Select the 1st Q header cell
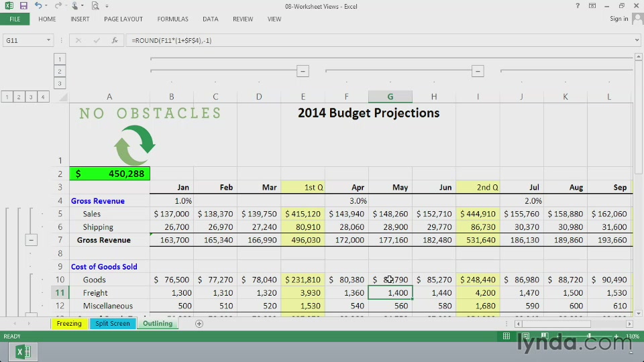The height and width of the screenshot is (362, 644). coord(303,187)
